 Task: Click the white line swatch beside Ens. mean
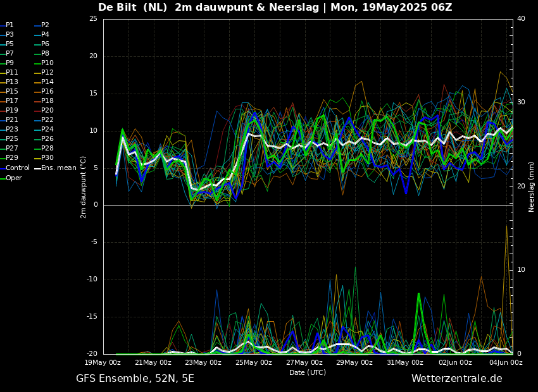click(x=37, y=168)
